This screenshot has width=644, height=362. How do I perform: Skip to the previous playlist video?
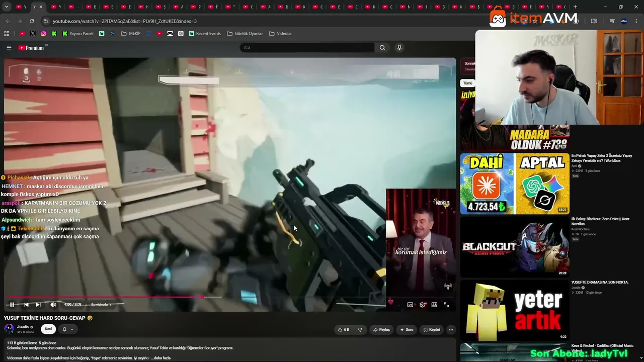[26, 305]
